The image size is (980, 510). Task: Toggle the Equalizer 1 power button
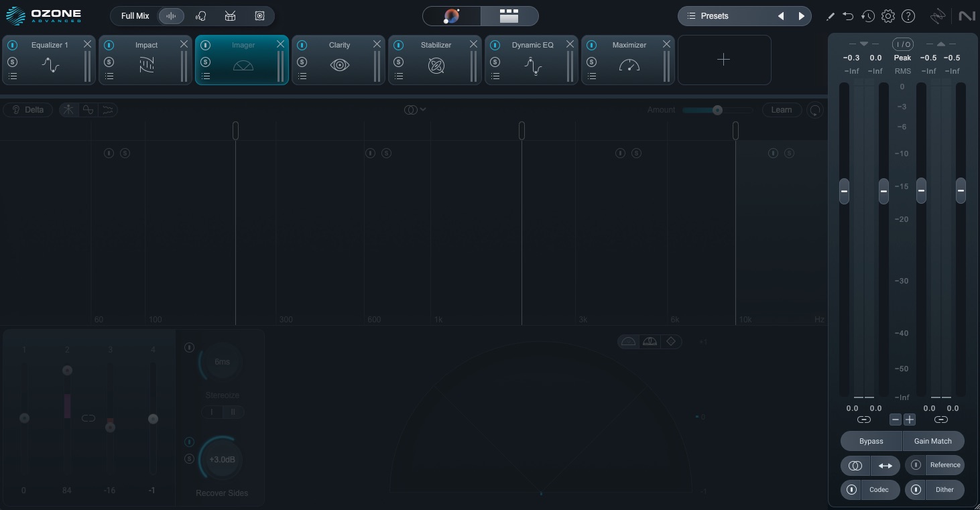[13, 45]
